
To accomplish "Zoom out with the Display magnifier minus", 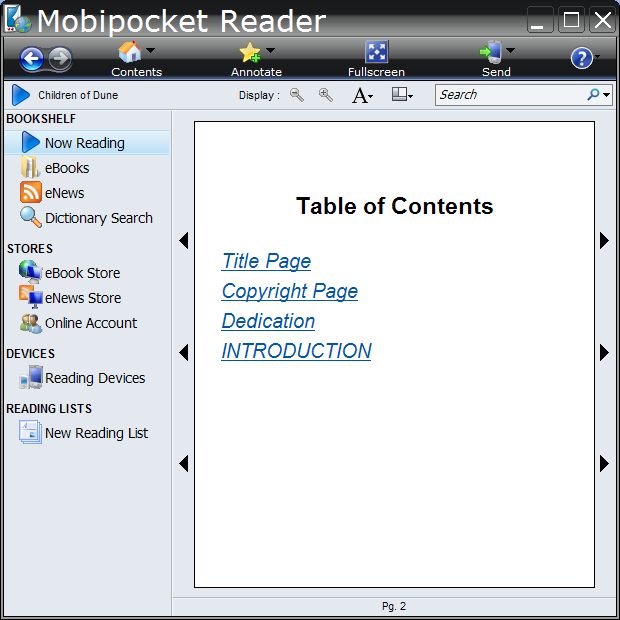I will pos(297,95).
